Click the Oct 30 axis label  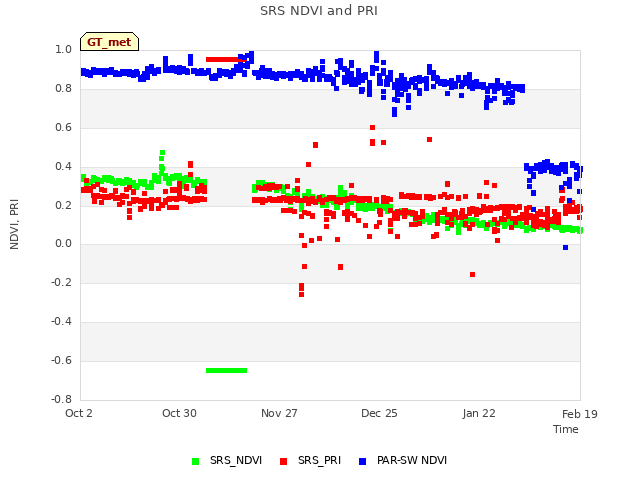pyautogui.click(x=179, y=413)
